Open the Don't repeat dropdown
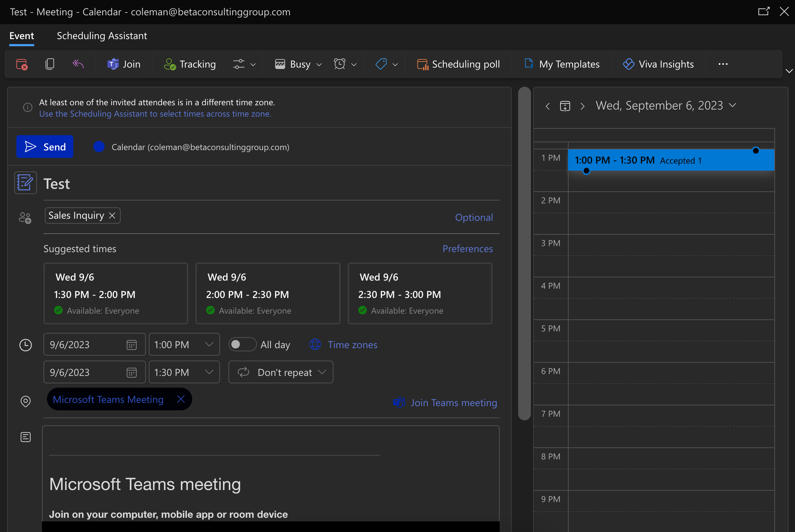 click(281, 372)
